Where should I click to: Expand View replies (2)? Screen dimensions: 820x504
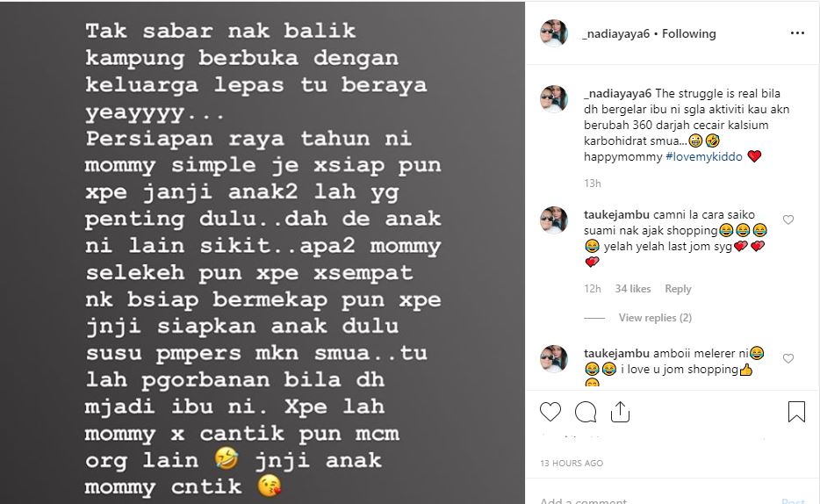pyautogui.click(x=655, y=317)
